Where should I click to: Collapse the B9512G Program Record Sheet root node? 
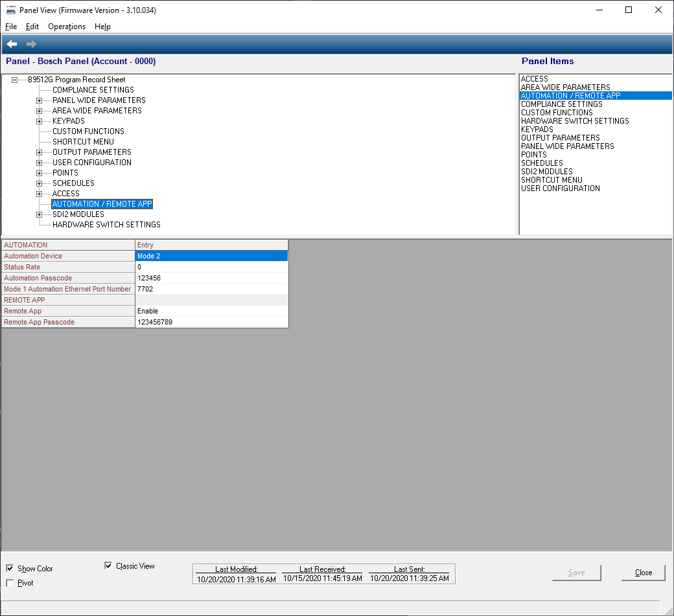[x=14, y=79]
